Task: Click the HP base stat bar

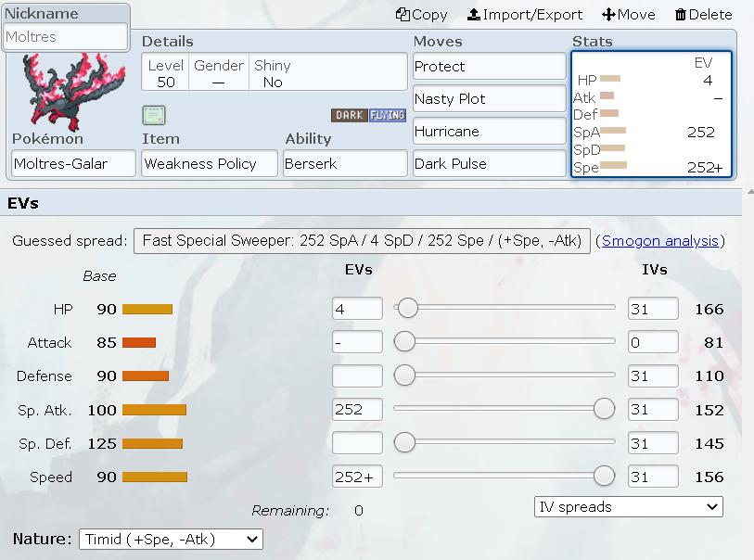Action: pos(147,309)
